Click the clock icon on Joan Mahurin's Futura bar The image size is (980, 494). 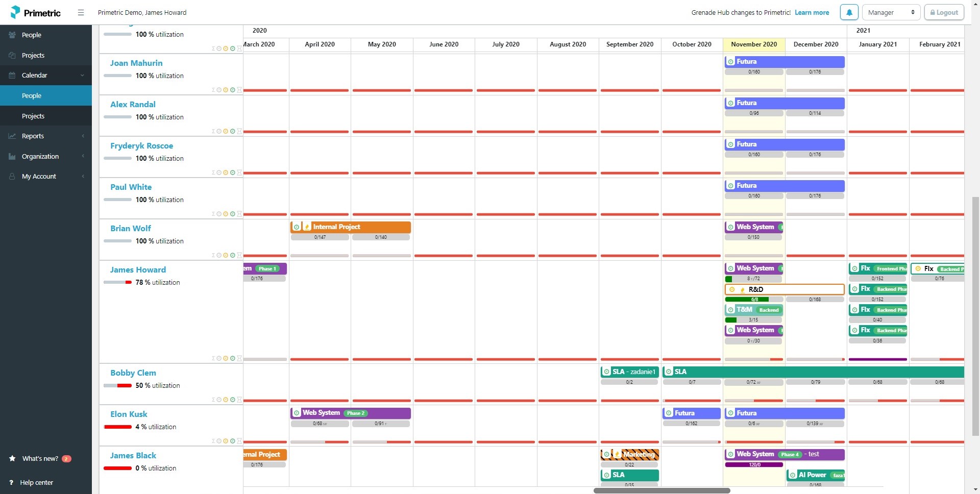(x=731, y=62)
